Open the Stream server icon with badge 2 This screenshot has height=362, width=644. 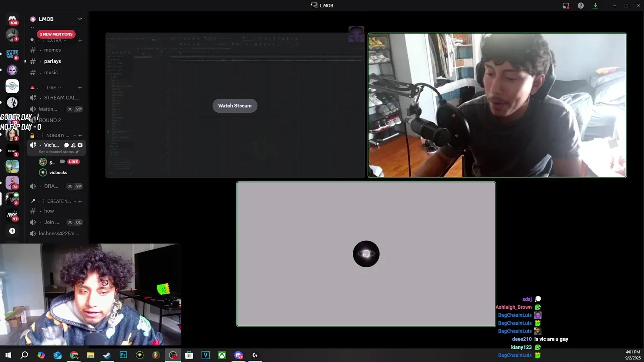(12, 150)
